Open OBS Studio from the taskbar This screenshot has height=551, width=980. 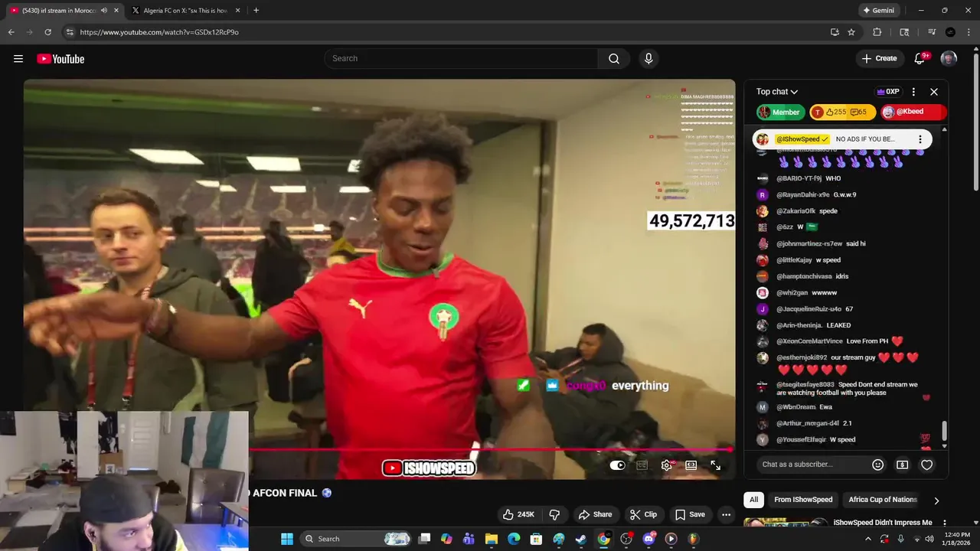click(x=626, y=539)
